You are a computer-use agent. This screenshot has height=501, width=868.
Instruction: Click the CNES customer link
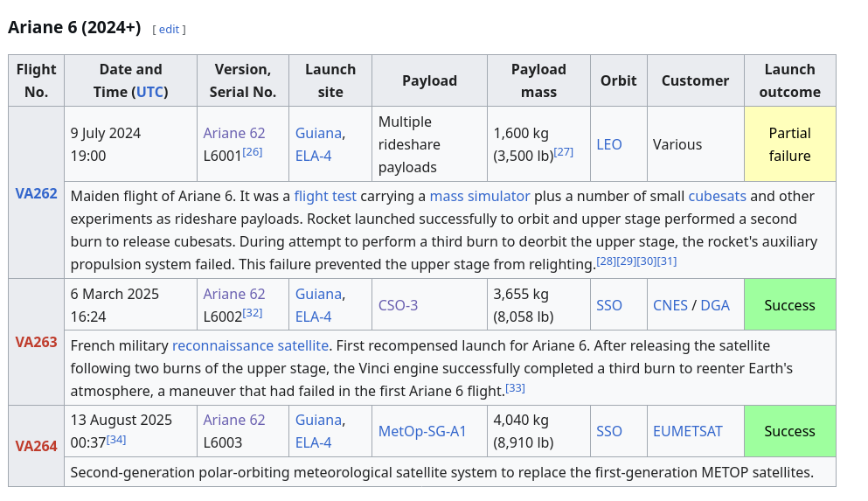(x=670, y=305)
